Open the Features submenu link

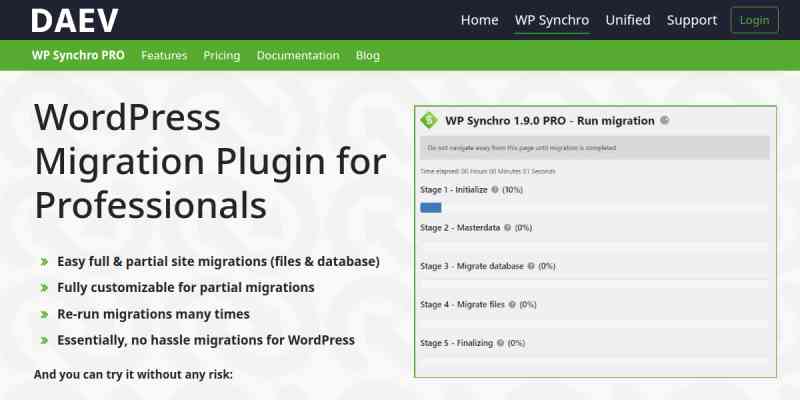(164, 55)
